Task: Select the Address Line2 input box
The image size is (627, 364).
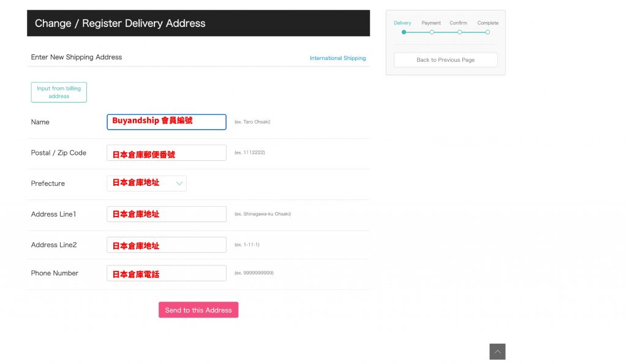Action: 166,245
